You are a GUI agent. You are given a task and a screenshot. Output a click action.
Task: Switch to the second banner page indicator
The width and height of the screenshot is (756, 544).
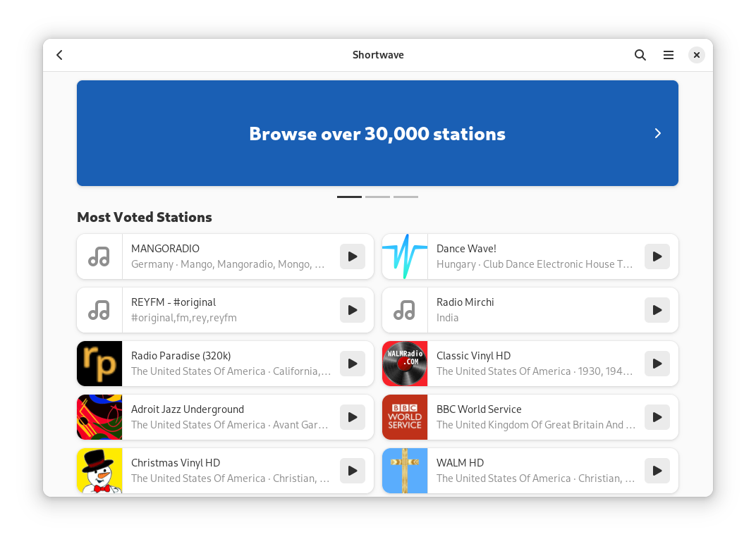coord(377,197)
